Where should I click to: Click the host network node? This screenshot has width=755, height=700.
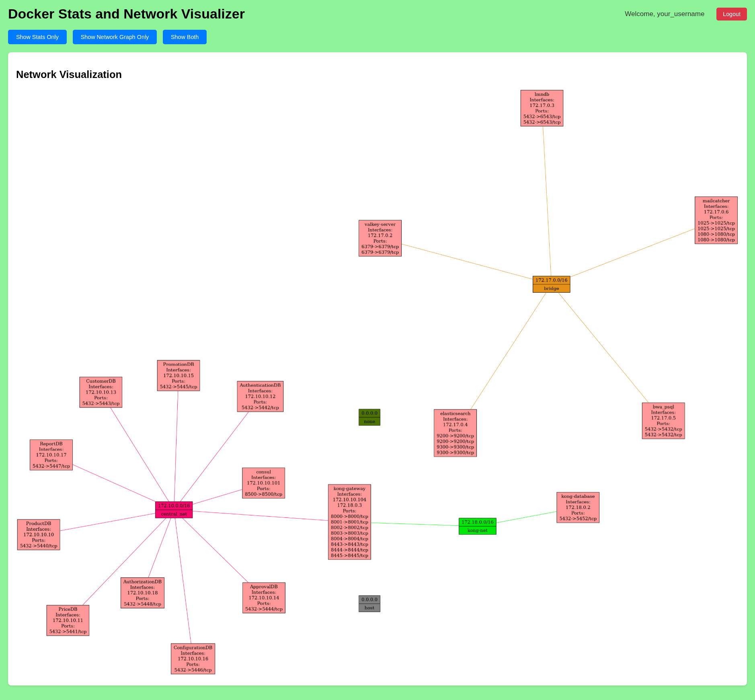click(369, 603)
